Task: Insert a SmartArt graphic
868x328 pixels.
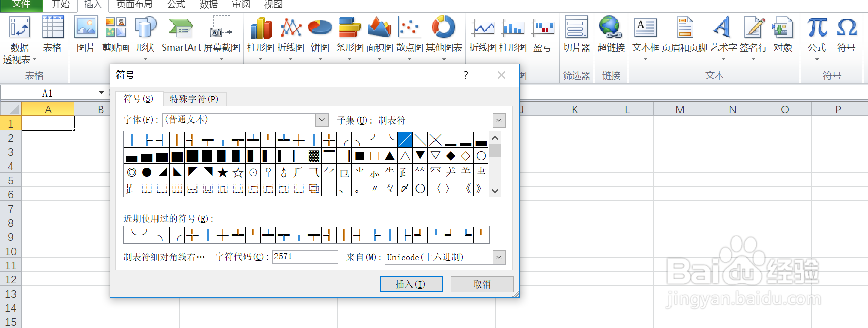Action: point(181,34)
